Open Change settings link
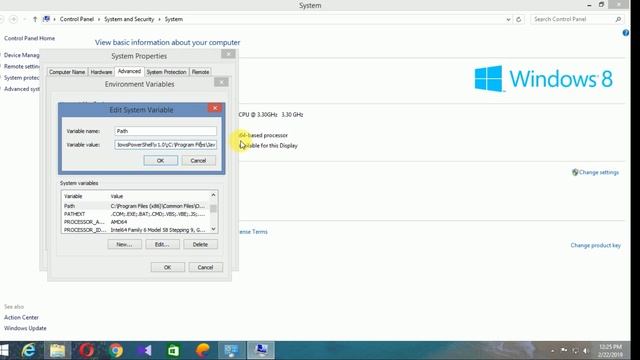640x360 pixels. click(x=599, y=172)
